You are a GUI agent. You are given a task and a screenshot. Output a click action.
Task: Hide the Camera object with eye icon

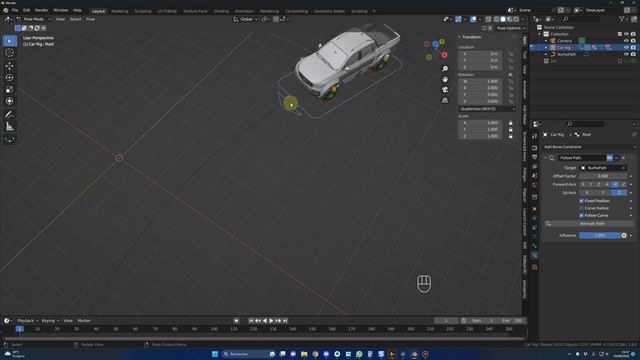tap(626, 41)
